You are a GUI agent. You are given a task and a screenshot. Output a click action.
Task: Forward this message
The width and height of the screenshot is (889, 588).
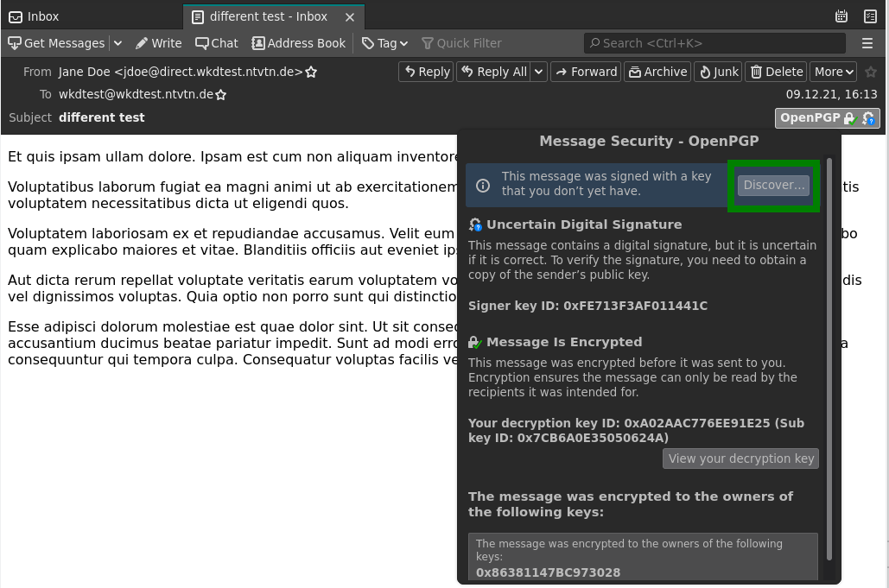click(586, 72)
